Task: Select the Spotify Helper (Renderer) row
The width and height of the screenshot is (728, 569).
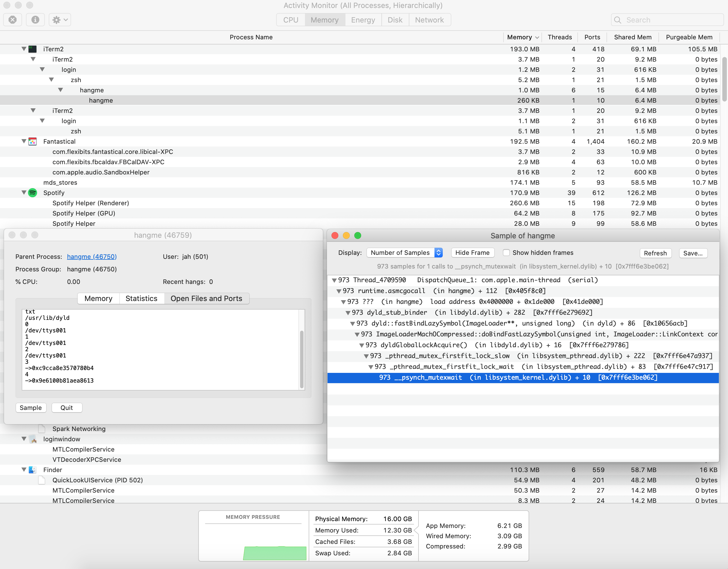Action: click(x=360, y=203)
